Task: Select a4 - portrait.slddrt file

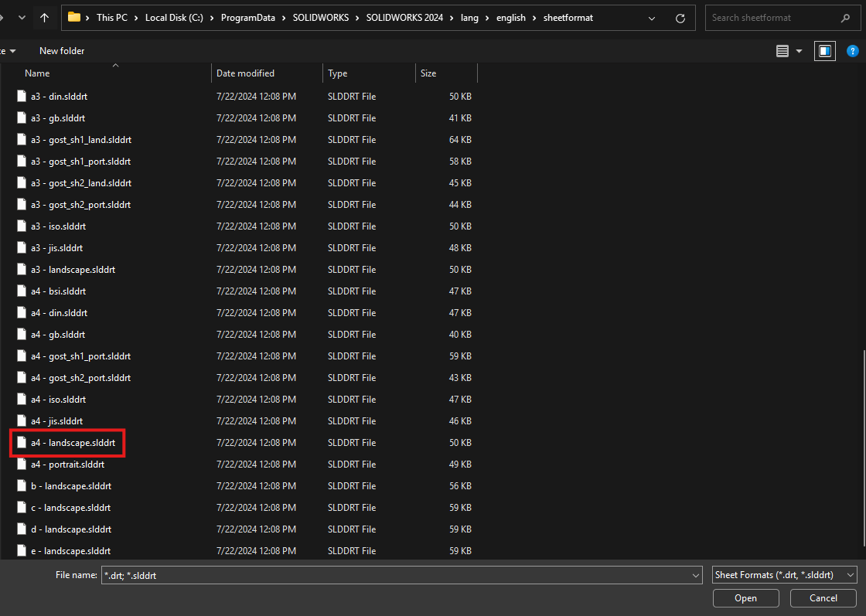Action: pyautogui.click(x=67, y=465)
